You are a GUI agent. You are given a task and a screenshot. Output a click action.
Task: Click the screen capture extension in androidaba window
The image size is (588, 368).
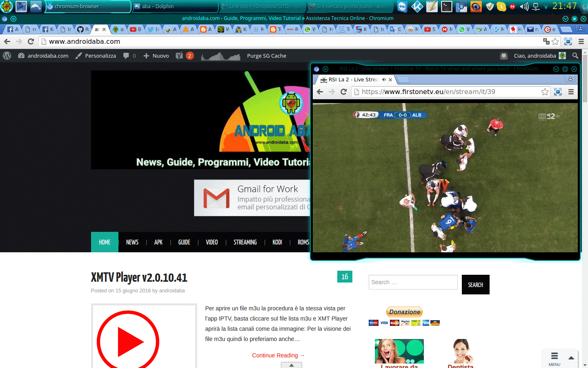568,41
